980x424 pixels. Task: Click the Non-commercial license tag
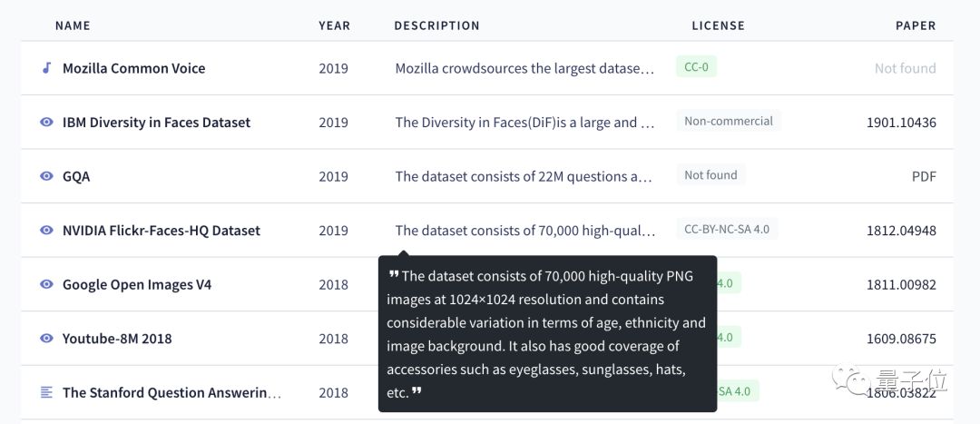click(x=728, y=121)
